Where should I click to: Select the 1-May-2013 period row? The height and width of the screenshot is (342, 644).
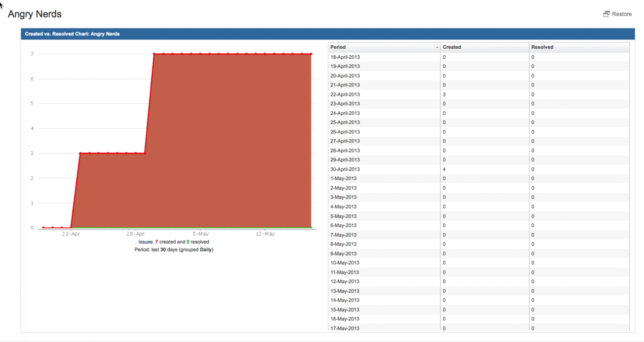pyautogui.click(x=343, y=179)
